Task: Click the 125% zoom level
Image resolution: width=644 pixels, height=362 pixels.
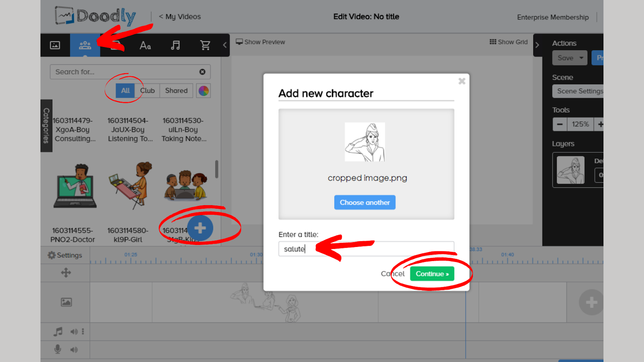Action: click(580, 124)
